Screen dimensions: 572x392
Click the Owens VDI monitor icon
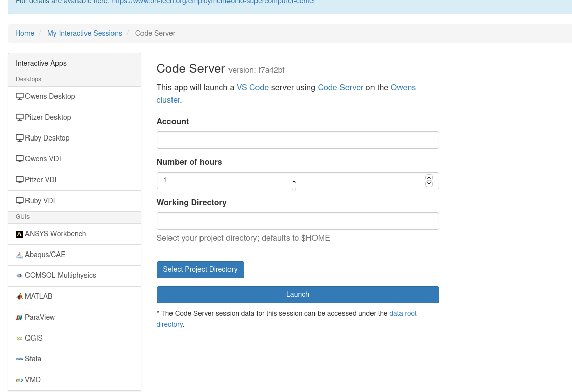pyautogui.click(x=20, y=159)
